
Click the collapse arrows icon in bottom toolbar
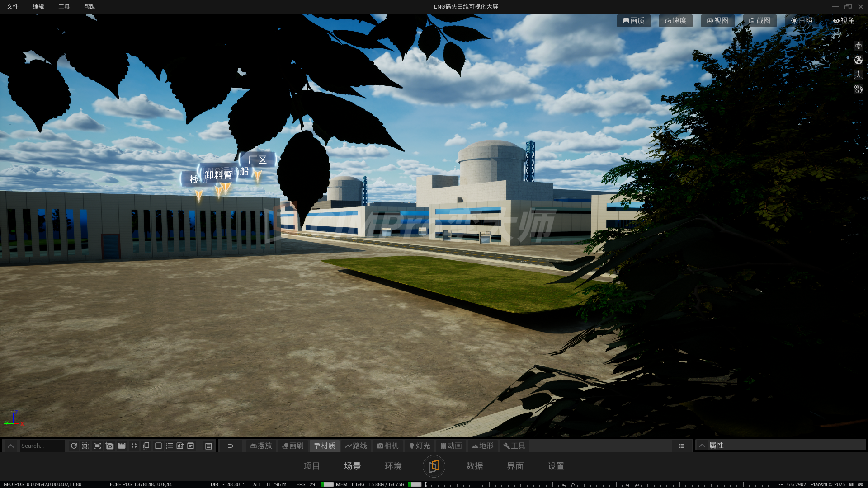point(134,446)
